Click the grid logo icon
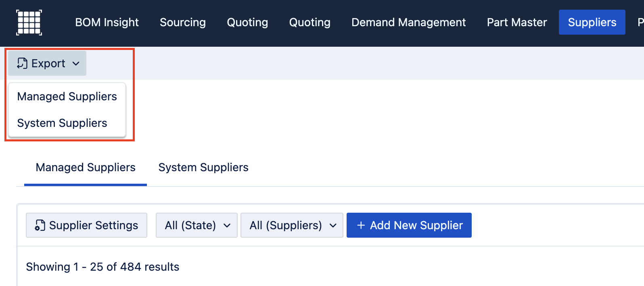Viewport: 644px width, 286px height. click(x=29, y=23)
